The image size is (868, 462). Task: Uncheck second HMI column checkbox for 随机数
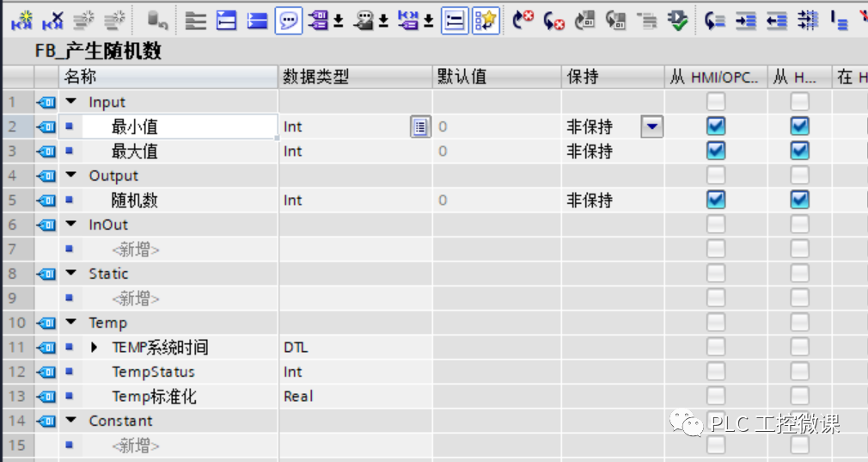[x=799, y=200]
